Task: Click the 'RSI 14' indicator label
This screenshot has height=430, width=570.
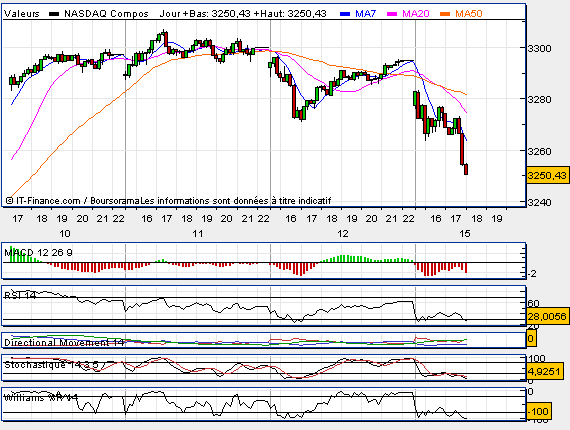Action: 20,296
